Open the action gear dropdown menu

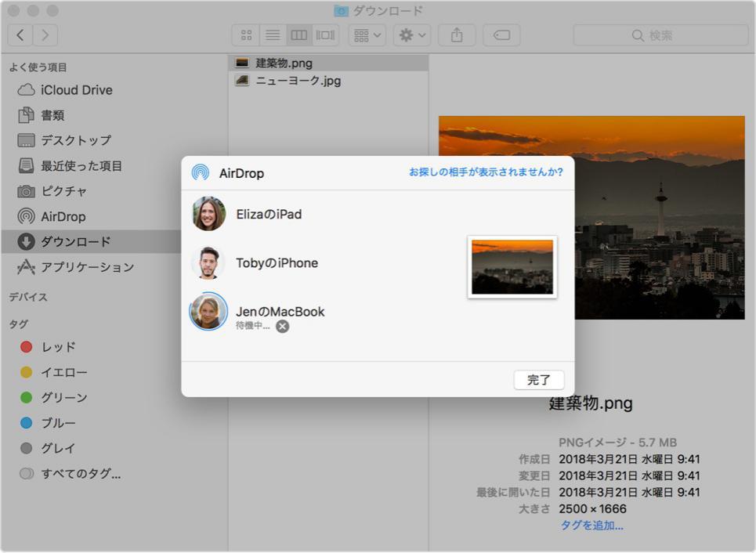click(x=411, y=34)
